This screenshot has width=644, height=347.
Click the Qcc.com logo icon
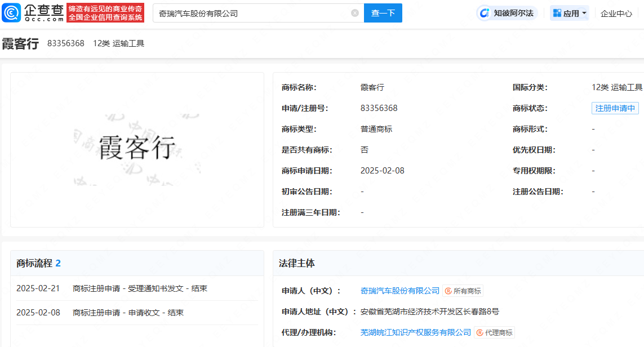tap(11, 13)
